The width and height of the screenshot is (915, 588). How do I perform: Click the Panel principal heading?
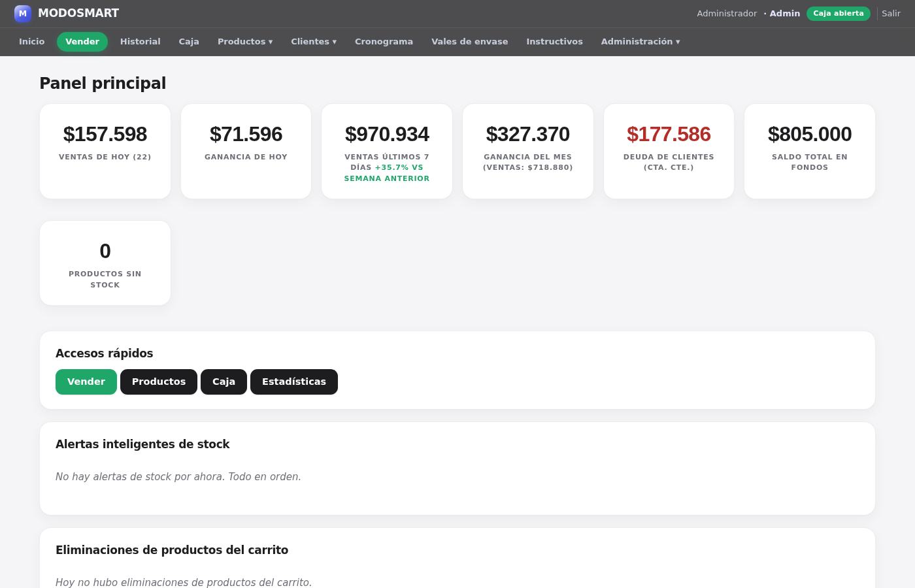point(103,84)
